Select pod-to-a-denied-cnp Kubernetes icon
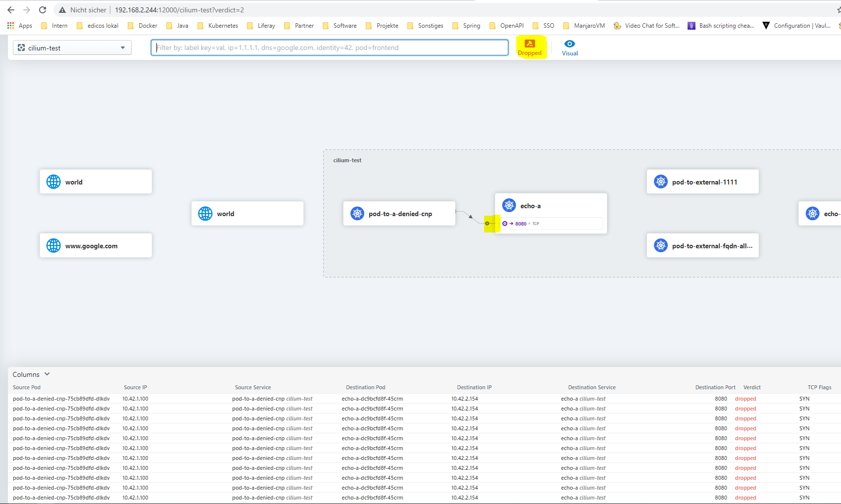The width and height of the screenshot is (841, 504). 357,214
